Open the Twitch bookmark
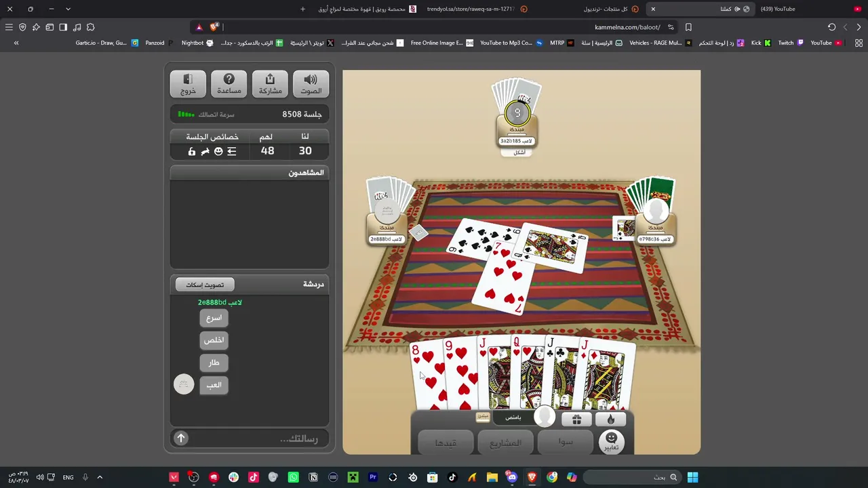Image resolution: width=868 pixels, height=488 pixels. (791, 43)
